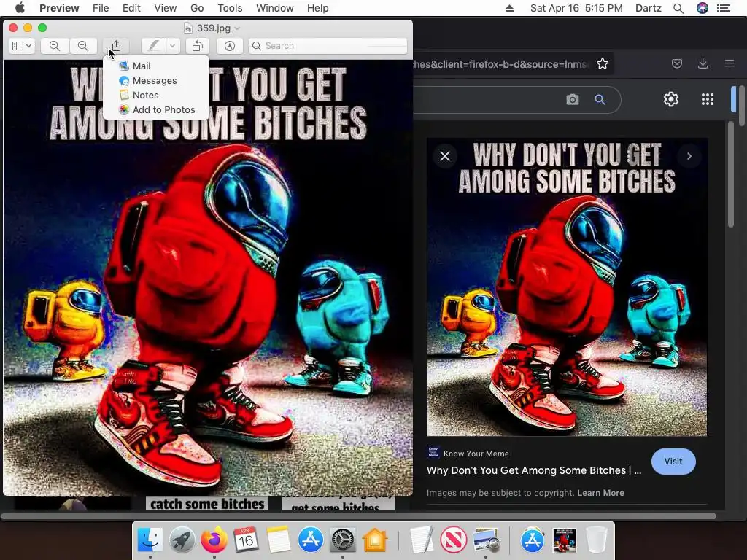Image resolution: width=747 pixels, height=560 pixels.
Task: Open the 'Why Don't You Get Among Some Bitches' title link
Action: click(533, 470)
